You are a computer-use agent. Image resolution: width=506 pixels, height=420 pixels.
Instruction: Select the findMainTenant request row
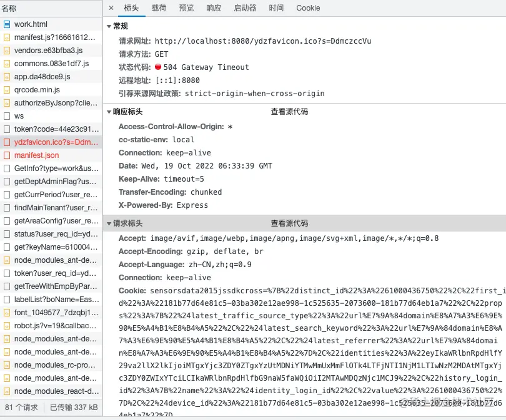pyautogui.click(x=51, y=208)
